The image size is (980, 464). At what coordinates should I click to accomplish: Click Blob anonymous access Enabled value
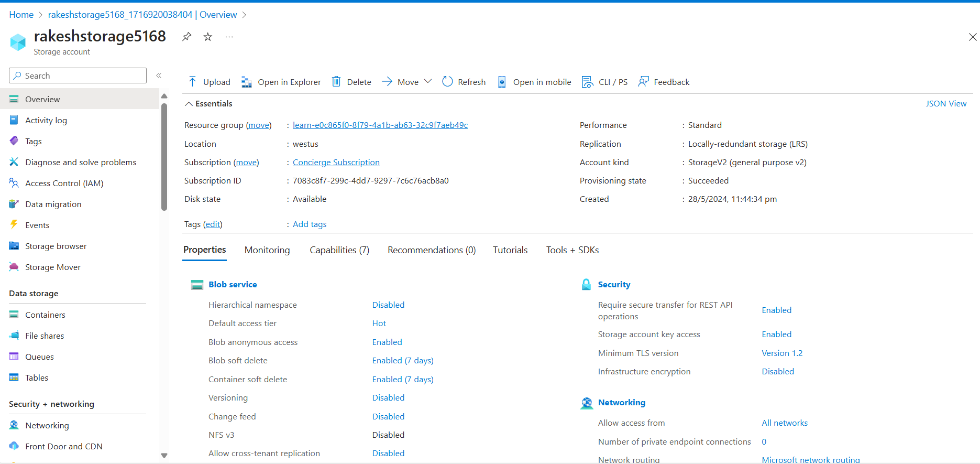[387, 342]
